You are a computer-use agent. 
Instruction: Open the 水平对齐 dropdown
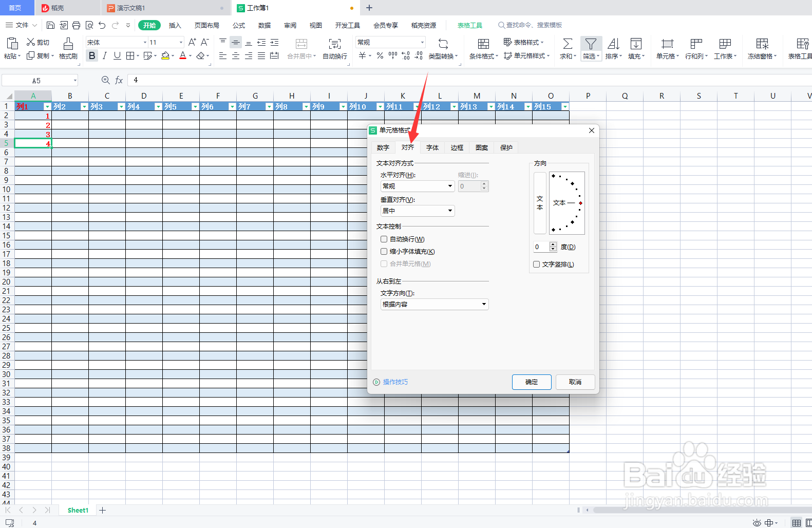(x=418, y=186)
